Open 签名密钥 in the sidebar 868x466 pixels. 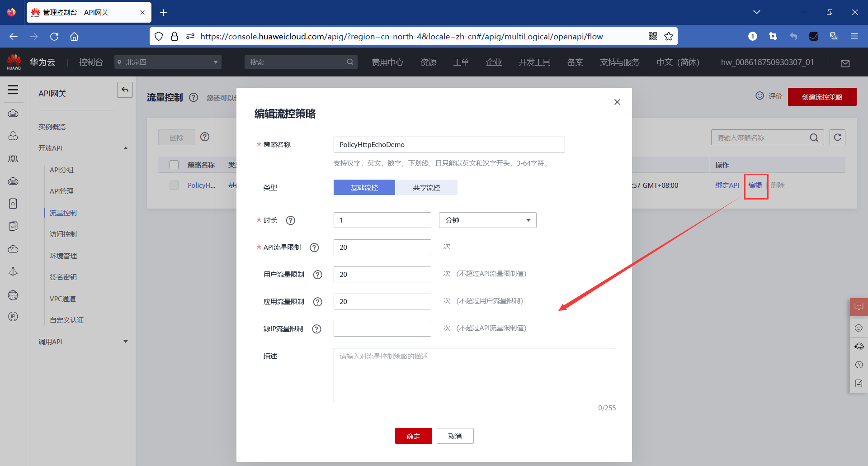point(63,277)
